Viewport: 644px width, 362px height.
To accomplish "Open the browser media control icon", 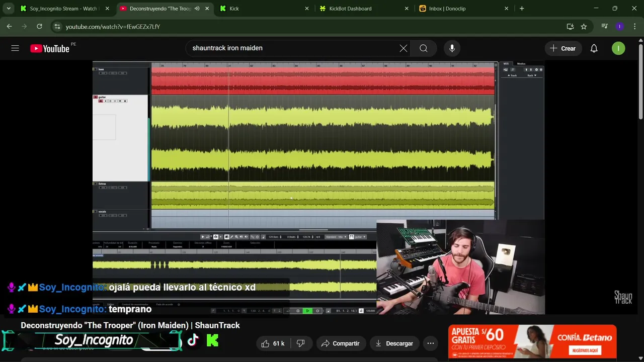I will pyautogui.click(x=605, y=27).
